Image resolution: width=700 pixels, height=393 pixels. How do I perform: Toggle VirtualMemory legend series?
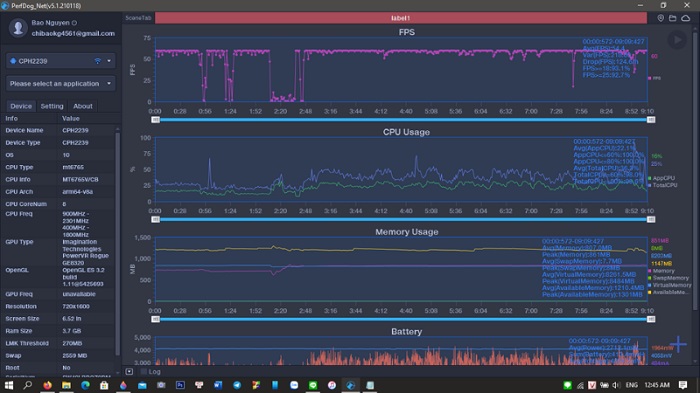click(x=669, y=285)
